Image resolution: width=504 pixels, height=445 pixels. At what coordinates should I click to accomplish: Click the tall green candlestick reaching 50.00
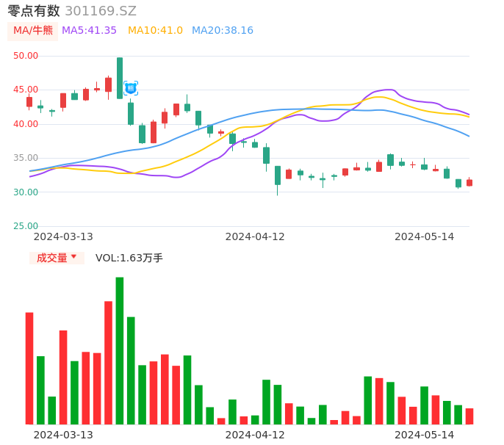click(x=120, y=78)
